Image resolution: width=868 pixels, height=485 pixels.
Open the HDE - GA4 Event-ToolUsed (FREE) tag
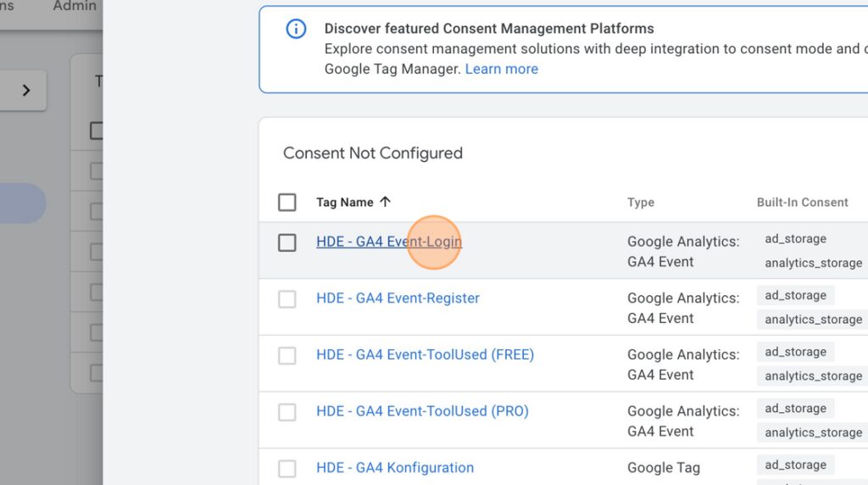click(426, 354)
